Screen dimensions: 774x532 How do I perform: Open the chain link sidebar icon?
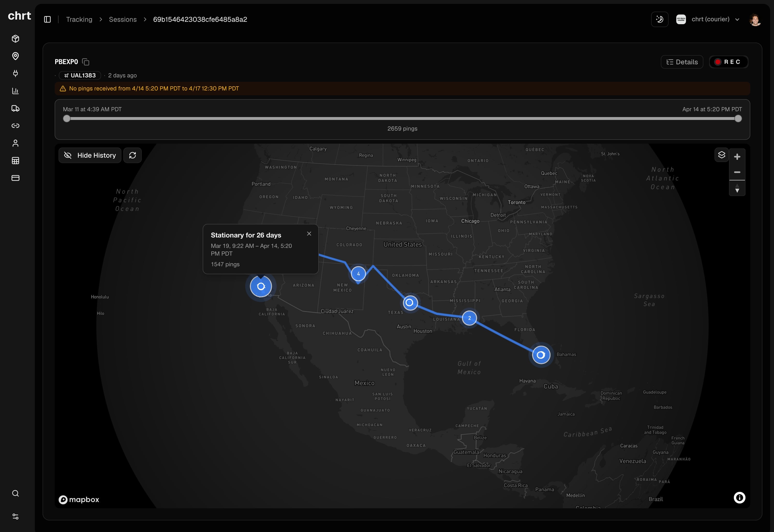[x=15, y=126]
